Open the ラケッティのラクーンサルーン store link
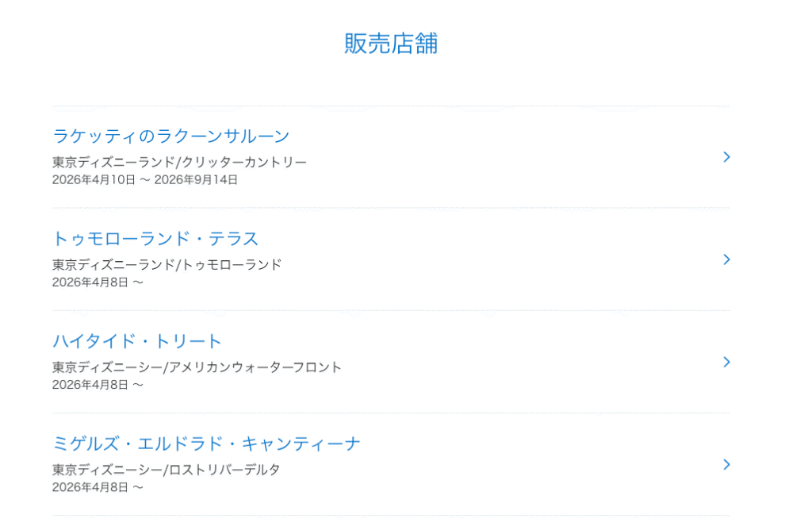The width and height of the screenshot is (812, 530). tap(170, 136)
